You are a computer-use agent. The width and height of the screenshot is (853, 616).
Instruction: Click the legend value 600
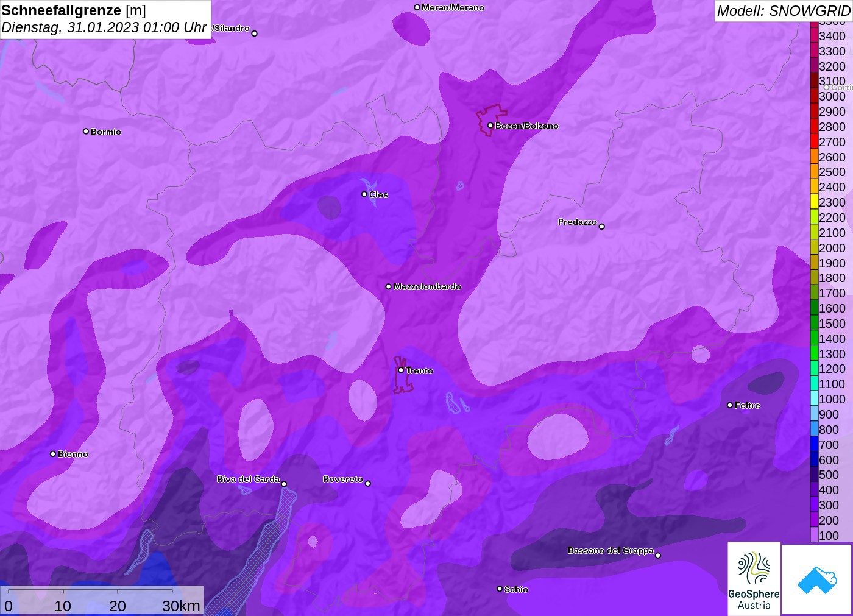coord(829,460)
